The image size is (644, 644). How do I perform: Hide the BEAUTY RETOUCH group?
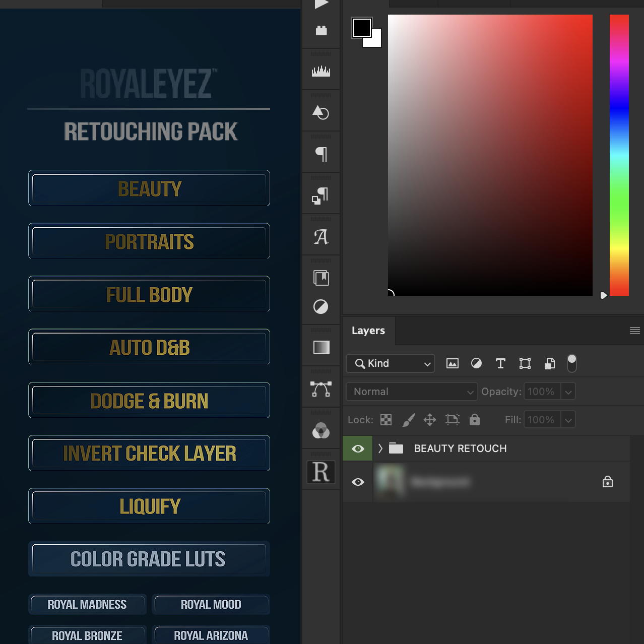357,448
